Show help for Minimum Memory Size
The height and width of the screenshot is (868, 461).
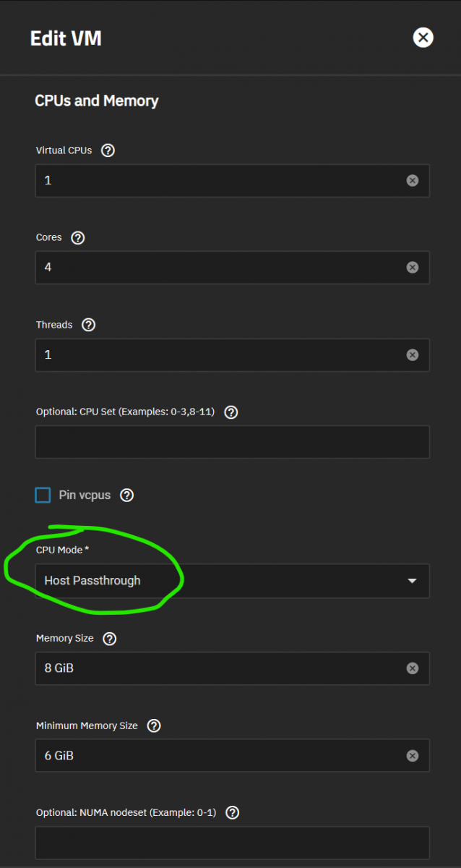(154, 726)
